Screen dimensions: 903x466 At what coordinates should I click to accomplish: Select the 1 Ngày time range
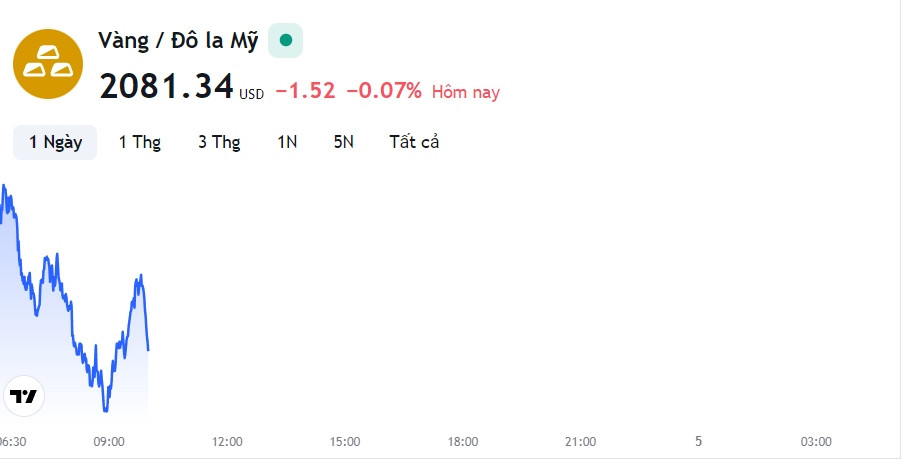pyautogui.click(x=55, y=142)
